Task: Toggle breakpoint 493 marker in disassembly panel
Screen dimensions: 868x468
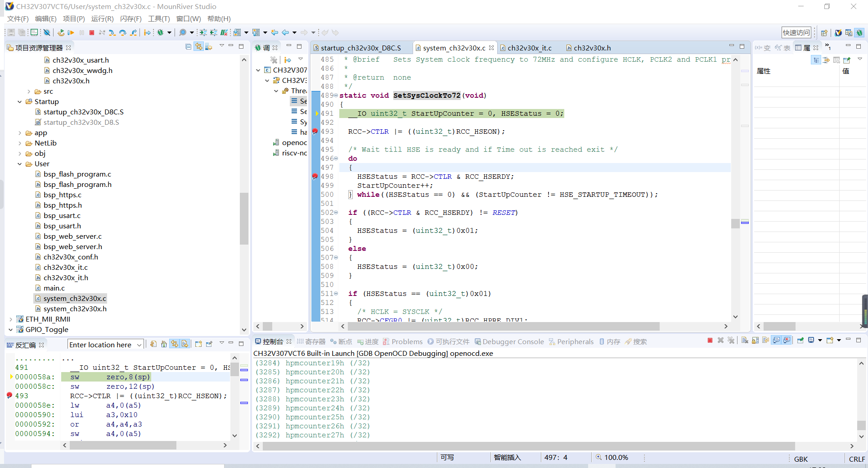Action: tap(9, 395)
